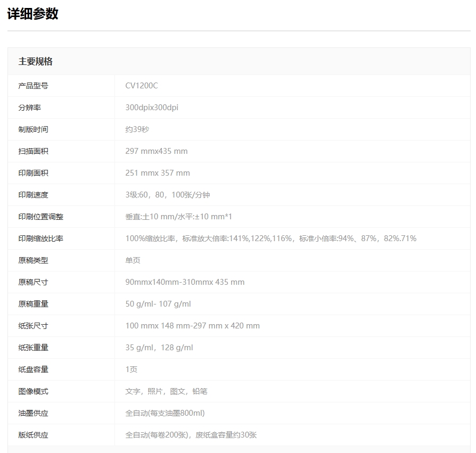Click the 纸张重量 label
The image size is (476, 453).
pos(33,348)
